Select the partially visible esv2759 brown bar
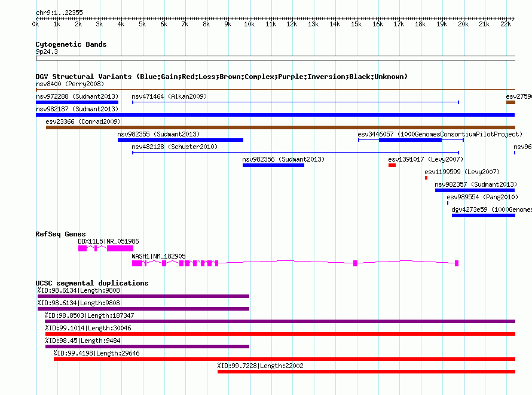This screenshot has height=395, width=532. (x=510, y=102)
